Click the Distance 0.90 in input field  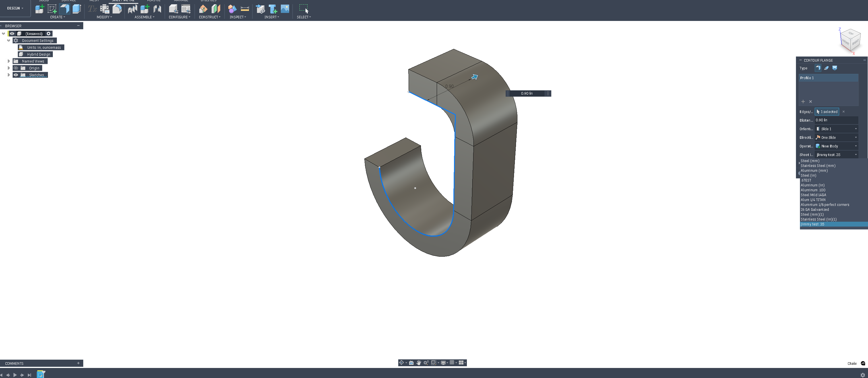[836, 120]
